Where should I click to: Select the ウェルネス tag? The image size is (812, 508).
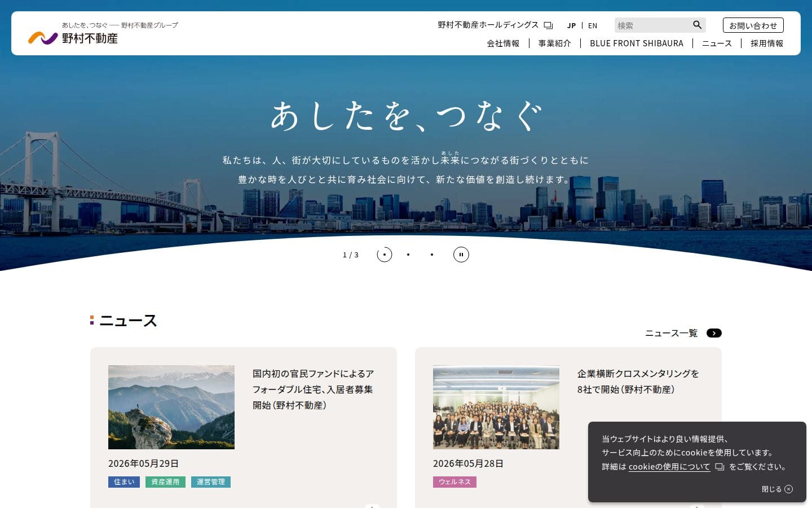pos(454,482)
